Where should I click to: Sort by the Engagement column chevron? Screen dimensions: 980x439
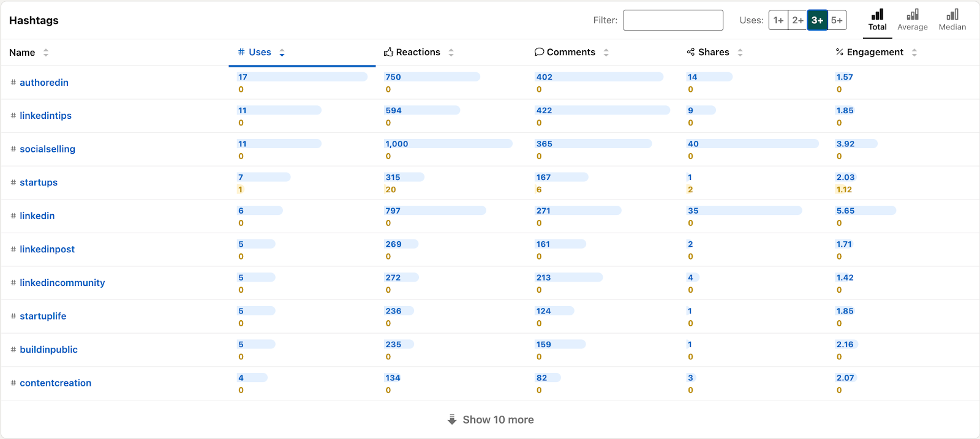pyautogui.click(x=914, y=53)
